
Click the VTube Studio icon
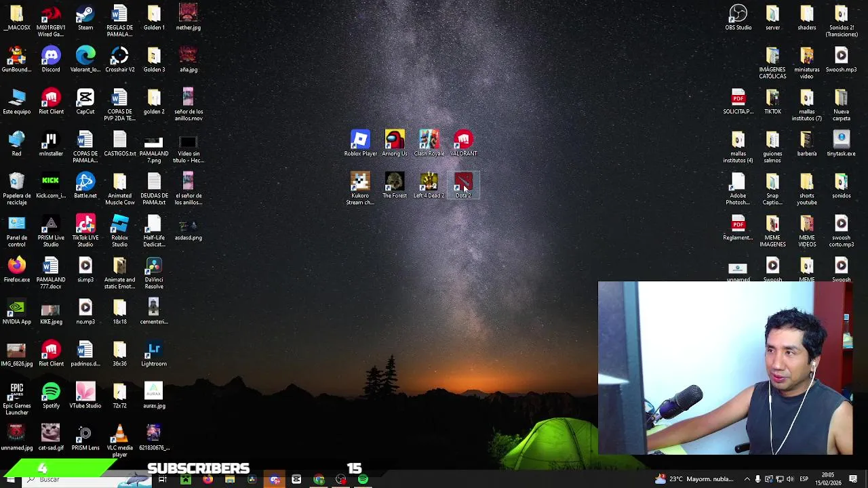coord(85,396)
